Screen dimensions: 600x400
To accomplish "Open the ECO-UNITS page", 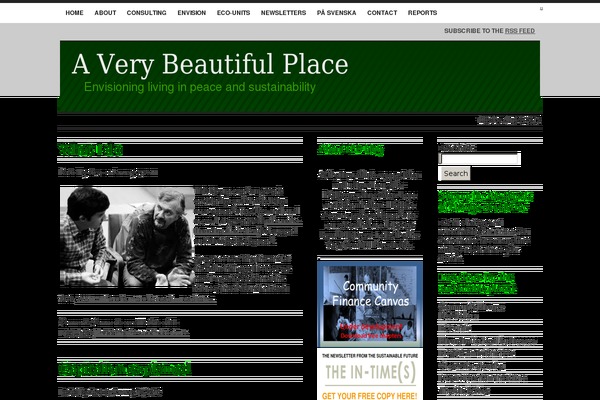I will (233, 13).
